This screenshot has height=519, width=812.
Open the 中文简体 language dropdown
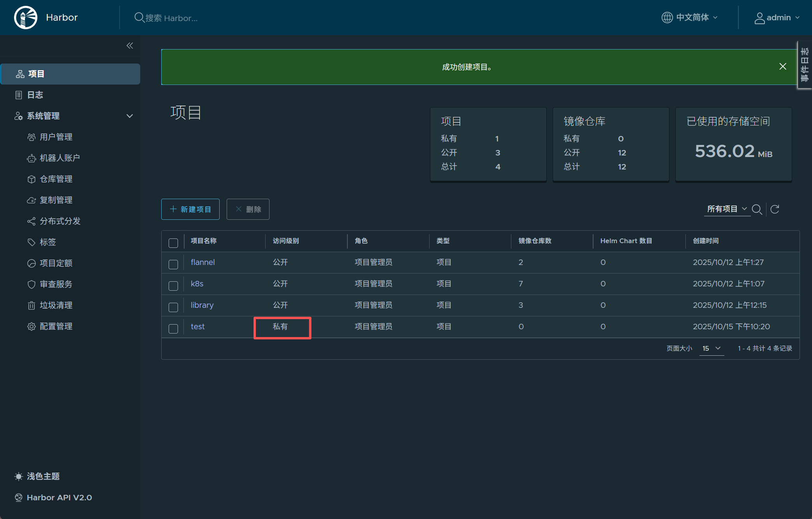point(690,18)
